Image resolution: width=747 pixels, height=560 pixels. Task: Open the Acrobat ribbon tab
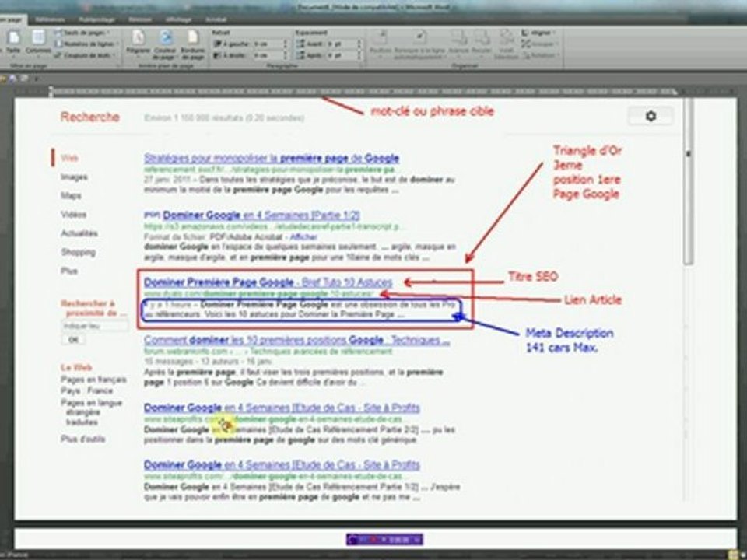(216, 20)
